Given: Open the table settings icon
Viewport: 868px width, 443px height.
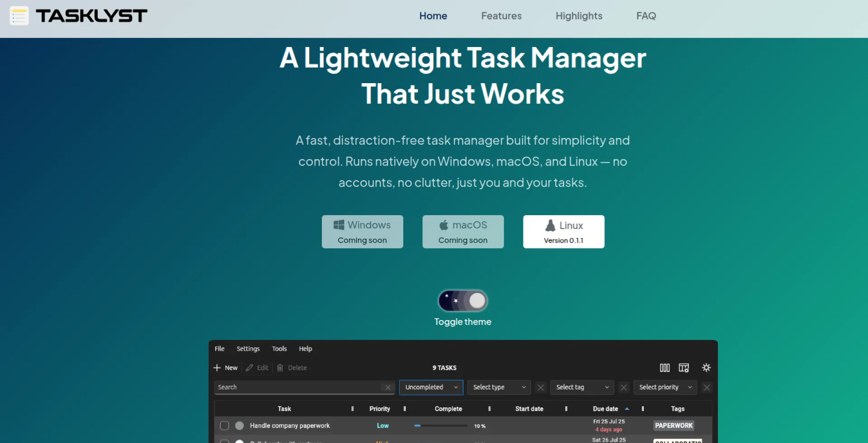Looking at the screenshot, I should [x=684, y=368].
